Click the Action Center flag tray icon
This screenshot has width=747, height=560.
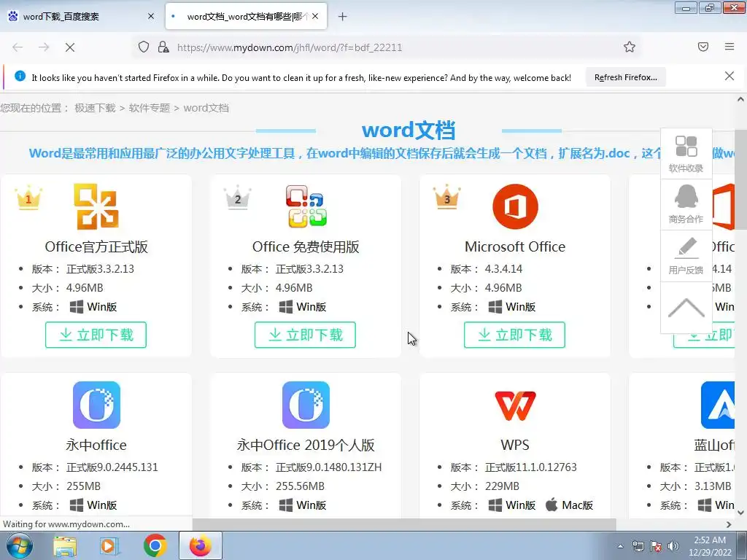point(656,546)
